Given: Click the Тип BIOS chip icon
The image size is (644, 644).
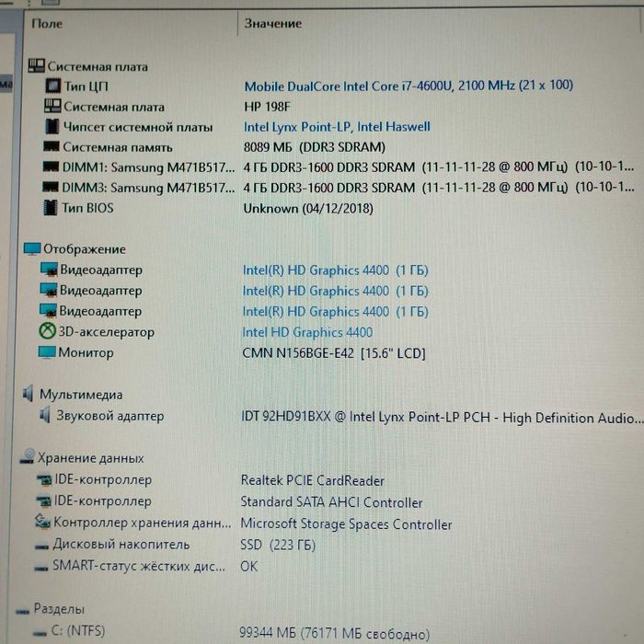Looking at the screenshot, I should tap(50, 207).
